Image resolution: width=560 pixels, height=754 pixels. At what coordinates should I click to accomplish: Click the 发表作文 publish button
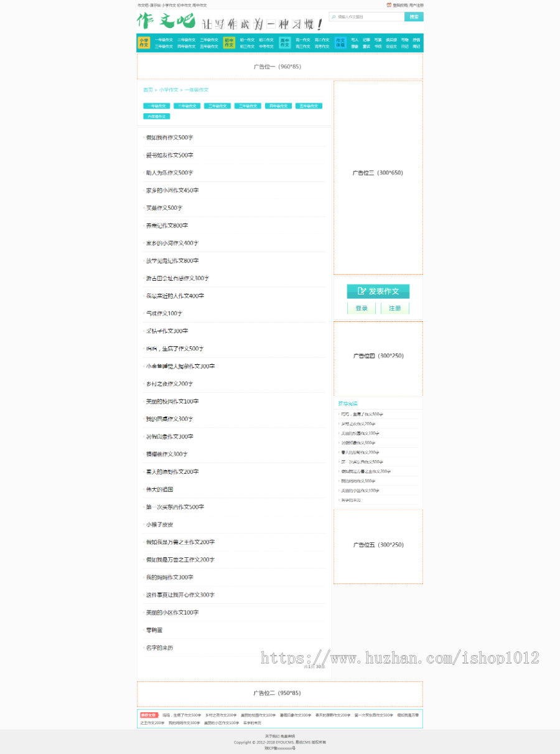coord(378,291)
